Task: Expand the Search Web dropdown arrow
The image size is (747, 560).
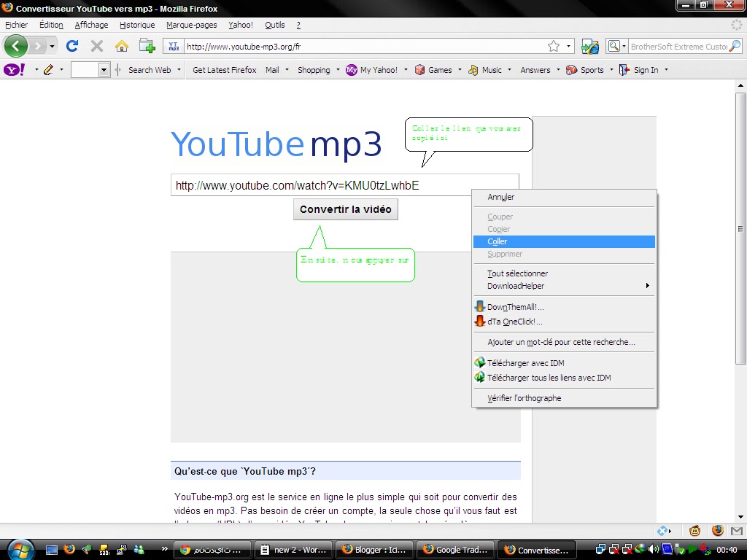Action: pyautogui.click(x=179, y=70)
